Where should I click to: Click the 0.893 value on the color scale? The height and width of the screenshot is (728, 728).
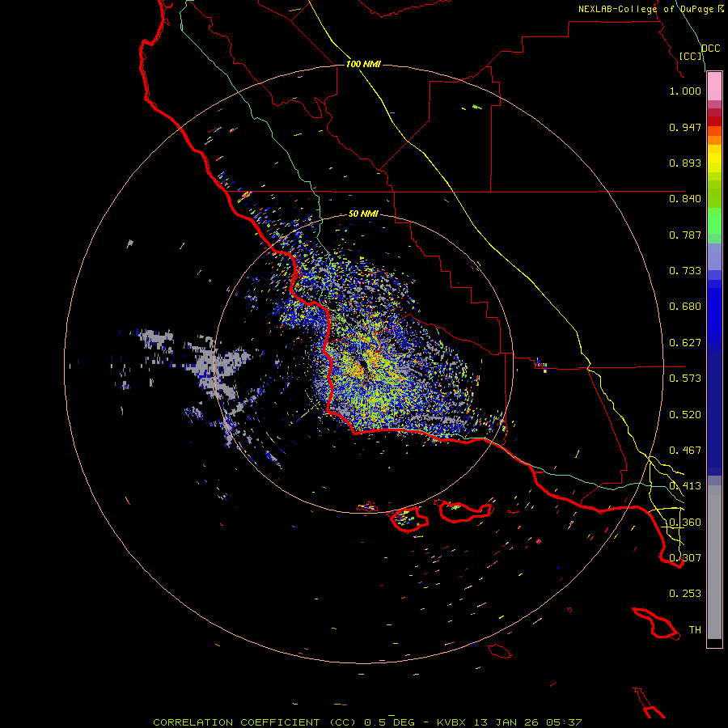pyautogui.click(x=685, y=163)
